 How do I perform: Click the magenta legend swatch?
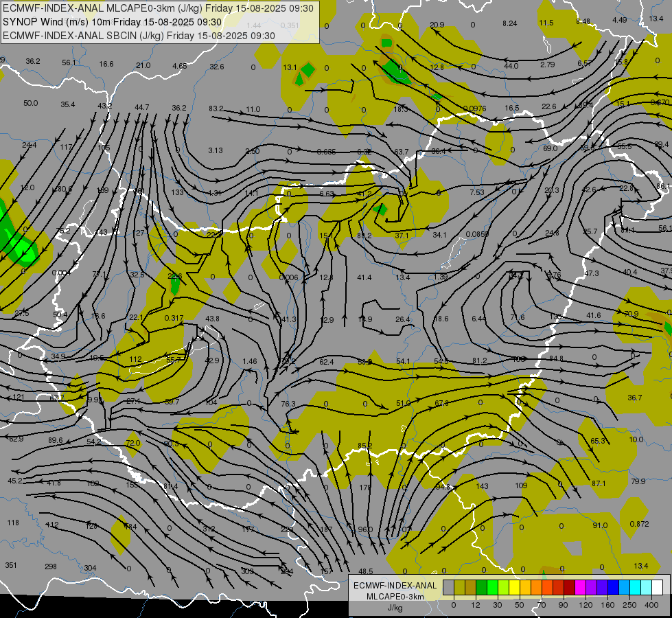(580, 587)
